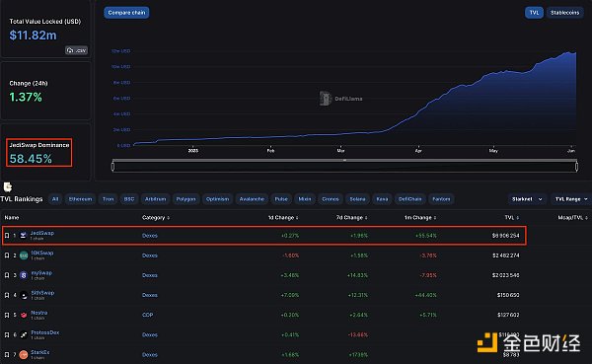
Task: Select the Ethereum chain tab
Action: (80, 199)
